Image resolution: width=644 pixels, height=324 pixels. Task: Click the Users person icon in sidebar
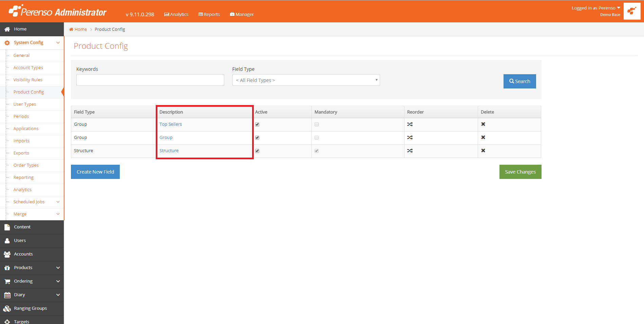[7, 241]
